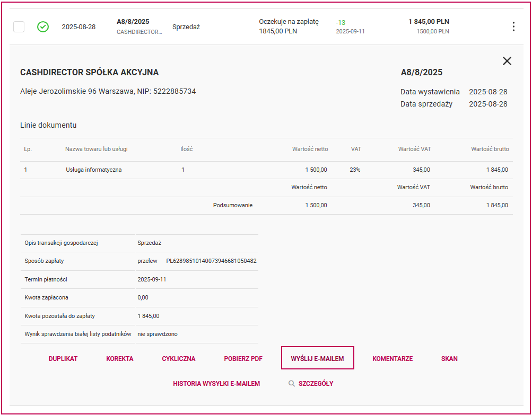The image size is (532, 415).
Task: Click the invoice number A8/8/2025 in the list row
Action: pos(133,22)
